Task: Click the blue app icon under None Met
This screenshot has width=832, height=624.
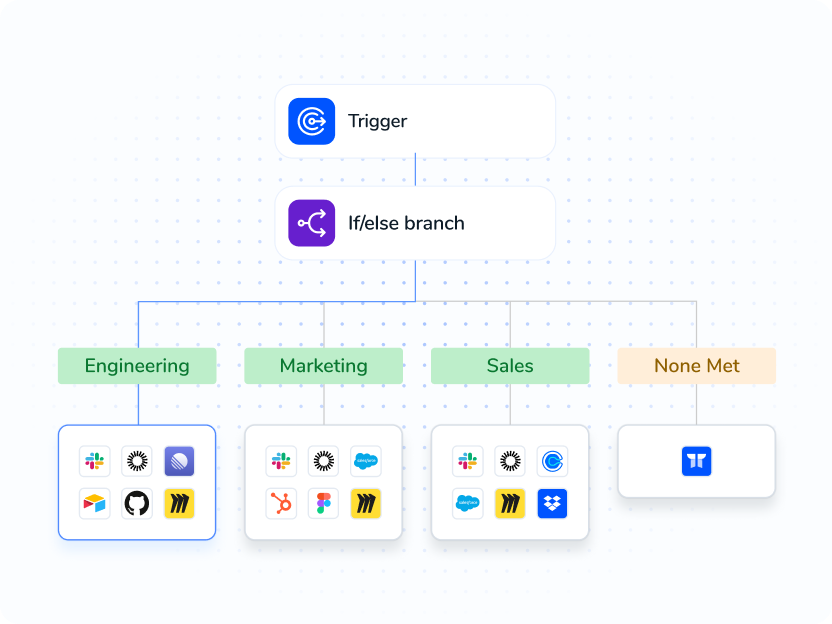Action: point(697,461)
